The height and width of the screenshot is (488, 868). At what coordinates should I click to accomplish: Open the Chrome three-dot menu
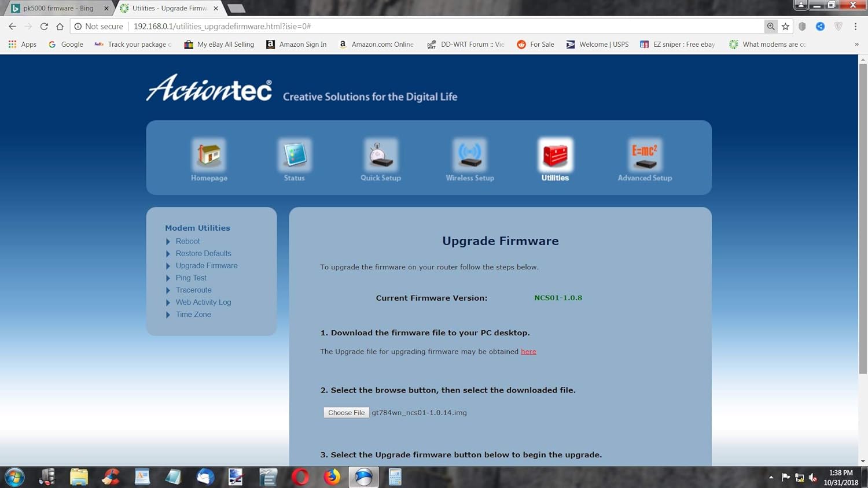855,26
